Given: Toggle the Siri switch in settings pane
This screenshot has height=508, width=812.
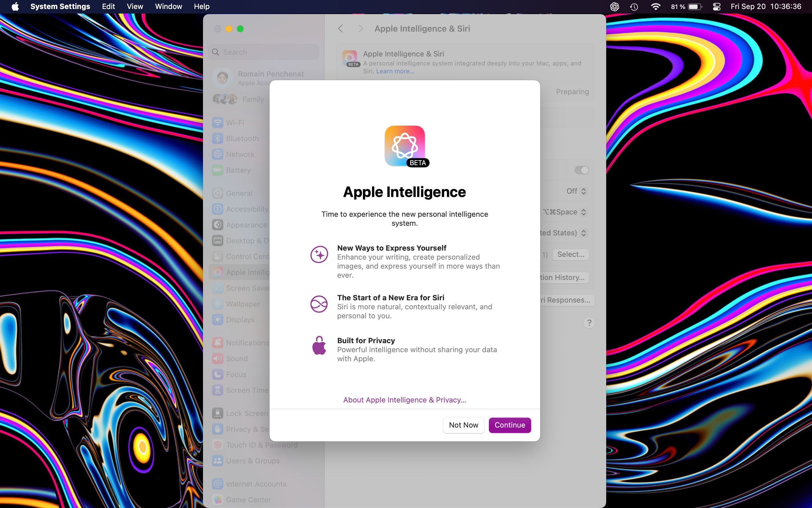Looking at the screenshot, I should point(581,170).
